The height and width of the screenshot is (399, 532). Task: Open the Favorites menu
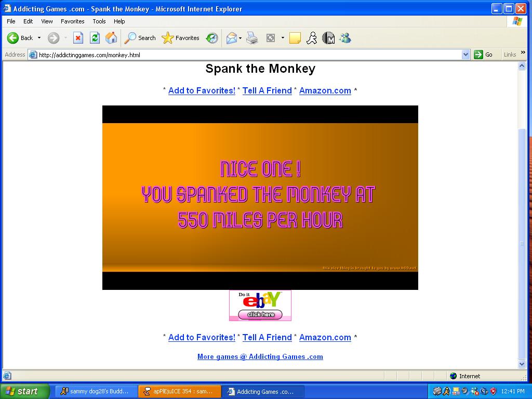click(73, 21)
